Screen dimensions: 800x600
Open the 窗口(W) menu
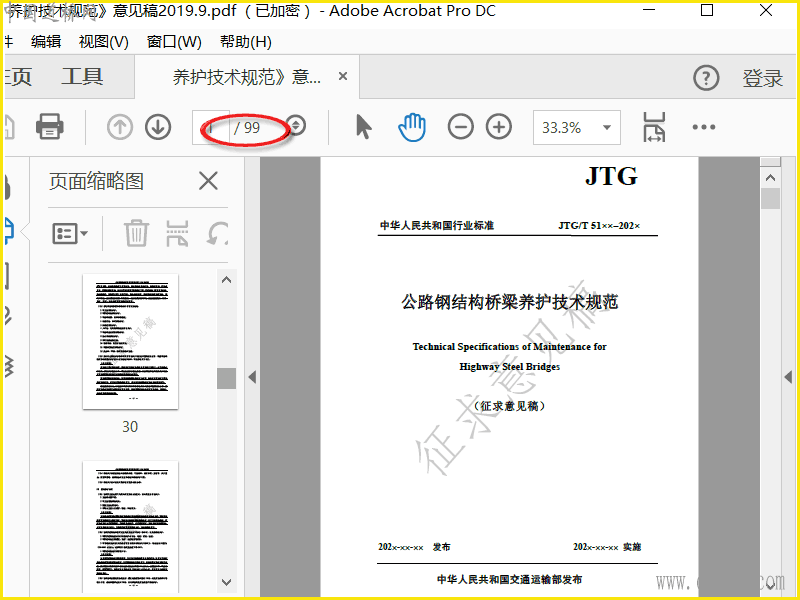tap(174, 42)
